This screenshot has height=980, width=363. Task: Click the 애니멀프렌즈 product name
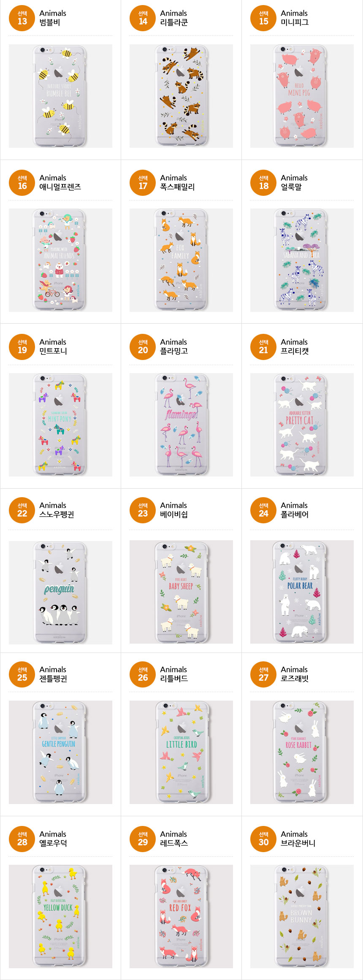60,187
